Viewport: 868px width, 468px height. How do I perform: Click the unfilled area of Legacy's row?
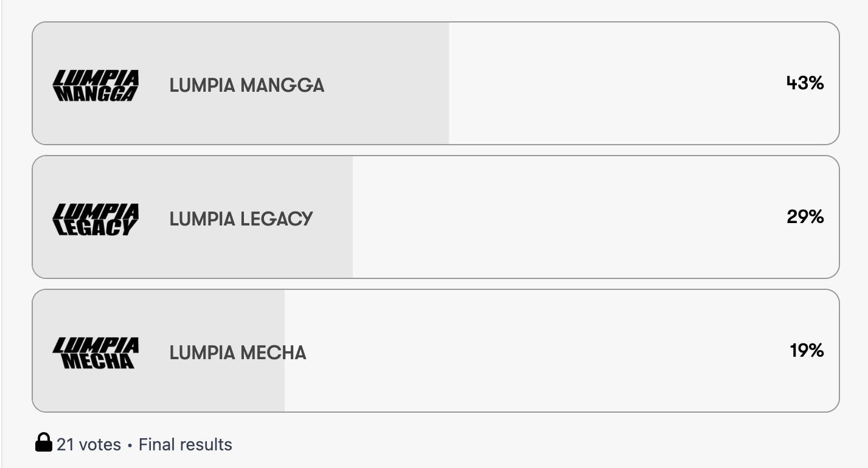click(547, 218)
